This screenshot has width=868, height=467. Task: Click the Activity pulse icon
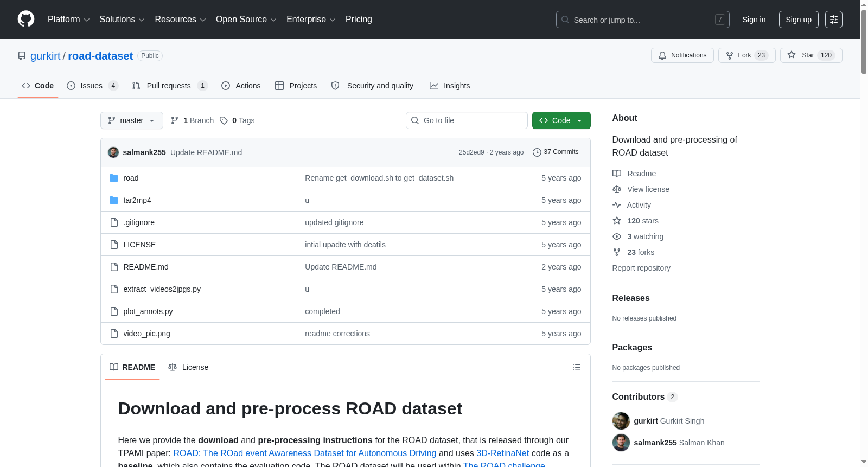click(617, 205)
